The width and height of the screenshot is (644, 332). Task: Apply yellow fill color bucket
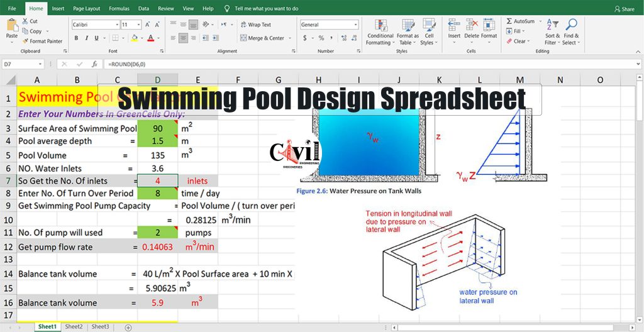click(135, 38)
